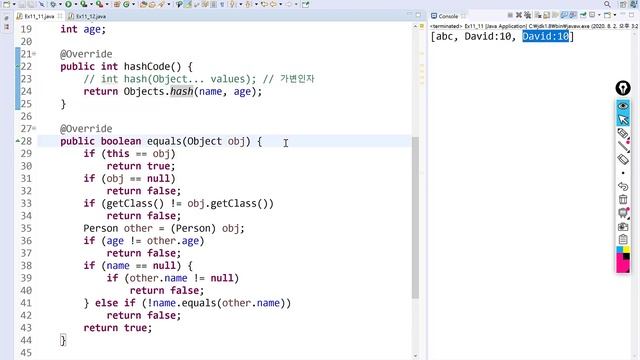Select the eraser tool in pen overlay
640x360 pixels.
[623, 160]
